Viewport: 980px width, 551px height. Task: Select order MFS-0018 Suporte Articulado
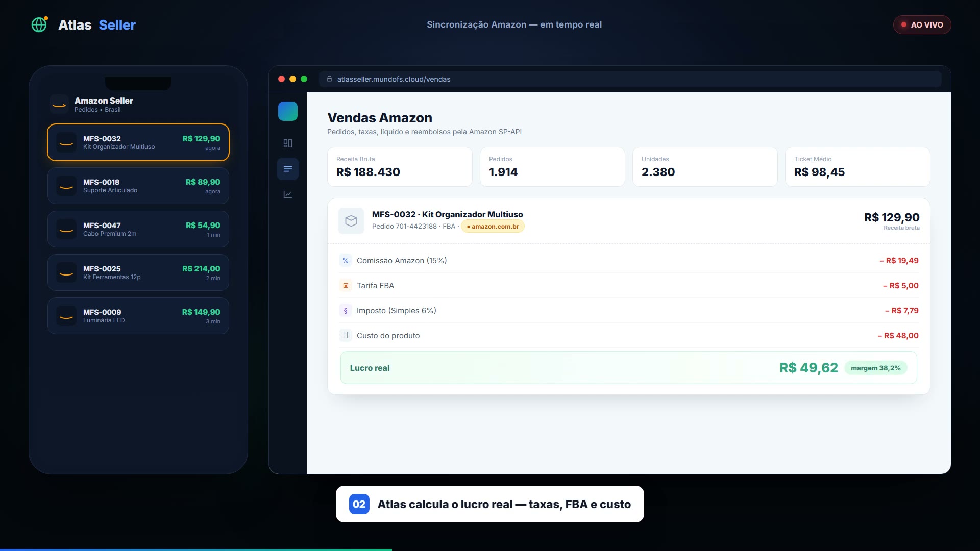138,186
